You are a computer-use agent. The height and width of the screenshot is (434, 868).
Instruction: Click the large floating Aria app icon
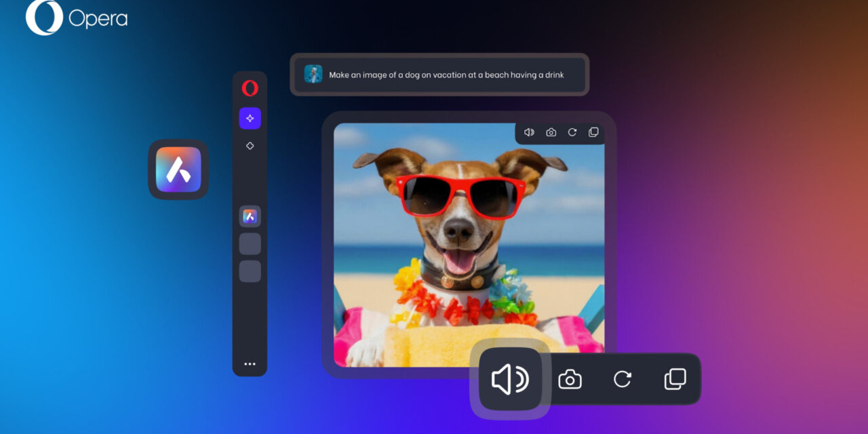(x=178, y=170)
